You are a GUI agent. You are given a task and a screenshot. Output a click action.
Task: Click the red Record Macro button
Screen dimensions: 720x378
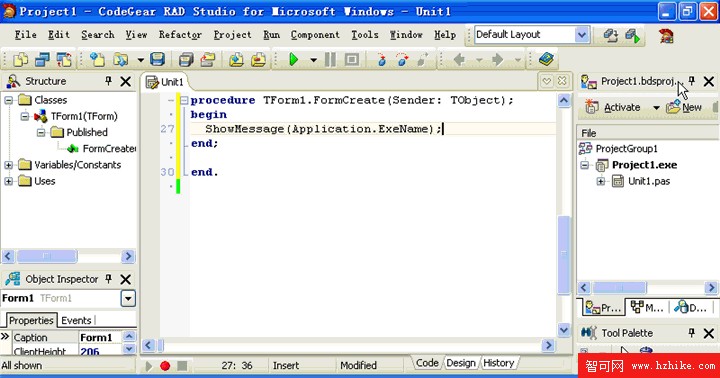coord(165,366)
